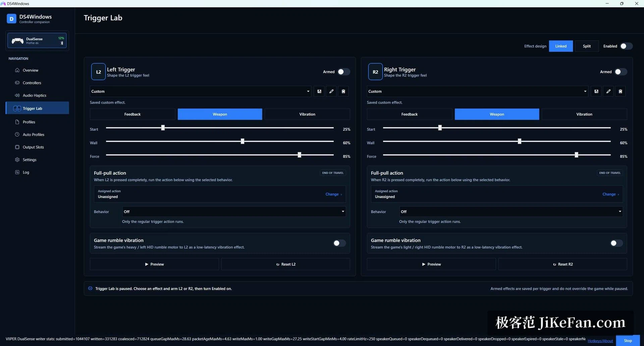Image resolution: width=644 pixels, height=346 pixels.
Task: Open the Left Trigger Custom preset dropdown
Action: 201,91
